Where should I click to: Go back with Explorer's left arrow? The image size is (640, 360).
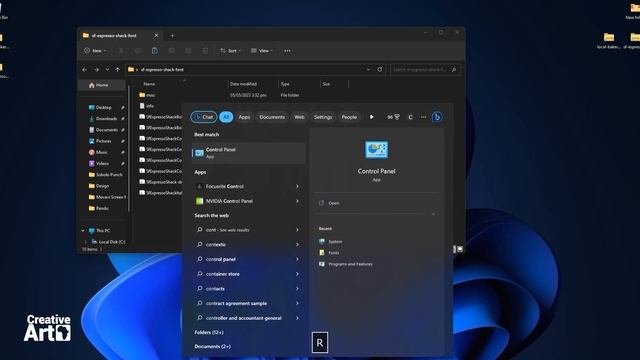click(x=84, y=70)
